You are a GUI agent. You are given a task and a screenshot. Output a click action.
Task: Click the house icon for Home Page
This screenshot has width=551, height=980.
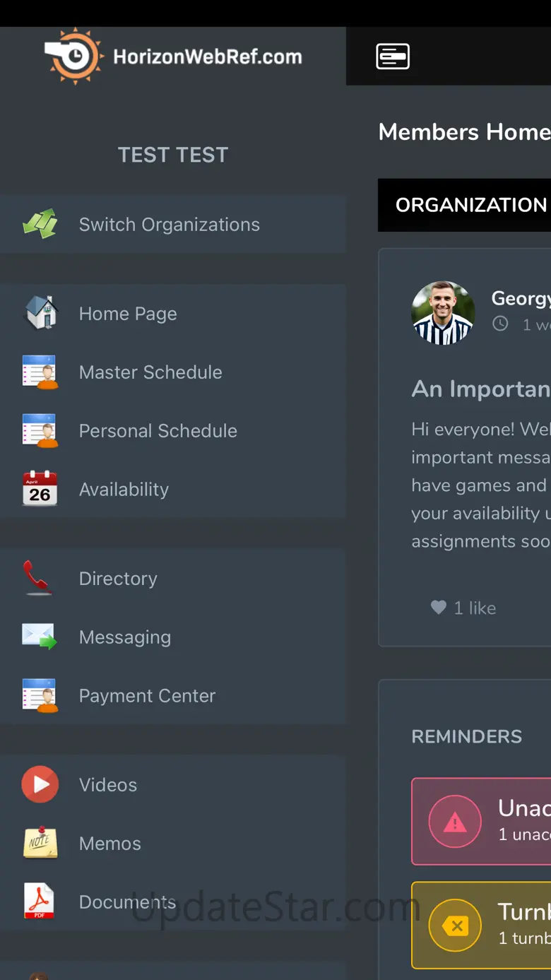click(40, 313)
